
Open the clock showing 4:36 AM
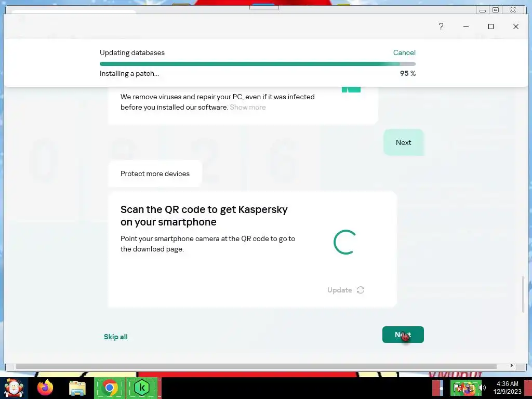click(x=507, y=388)
